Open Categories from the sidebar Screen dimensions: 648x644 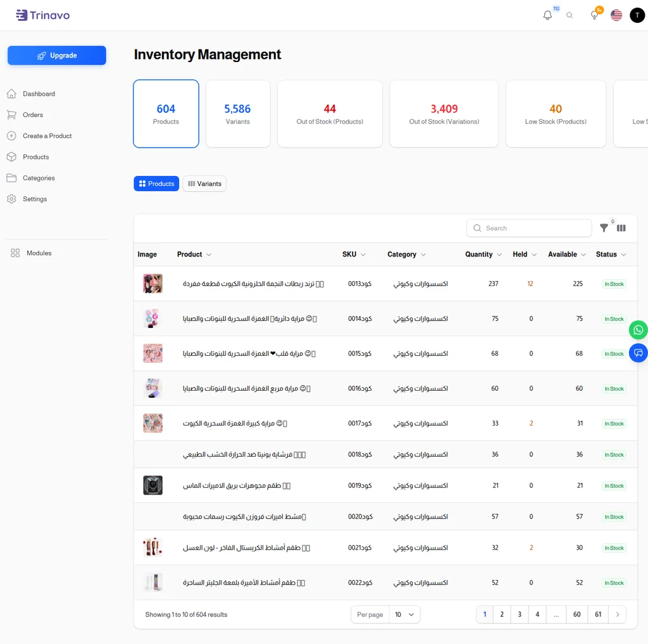[x=39, y=178]
